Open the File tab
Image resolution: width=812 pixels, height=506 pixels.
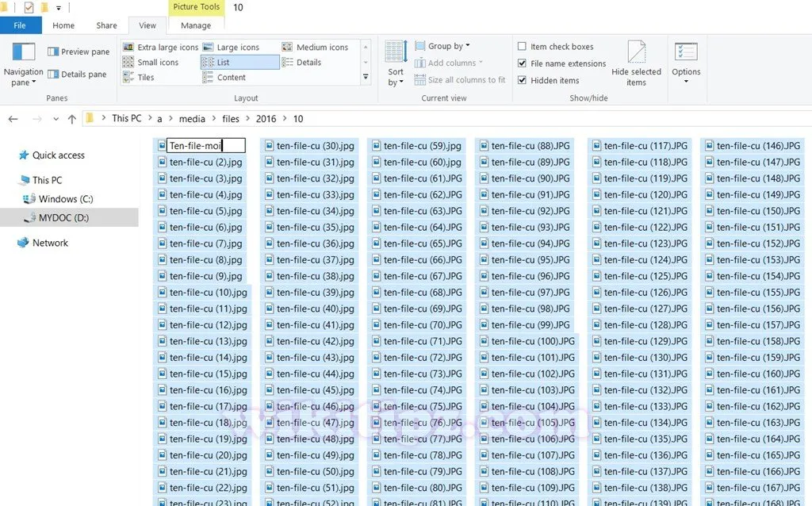pyautogui.click(x=20, y=25)
